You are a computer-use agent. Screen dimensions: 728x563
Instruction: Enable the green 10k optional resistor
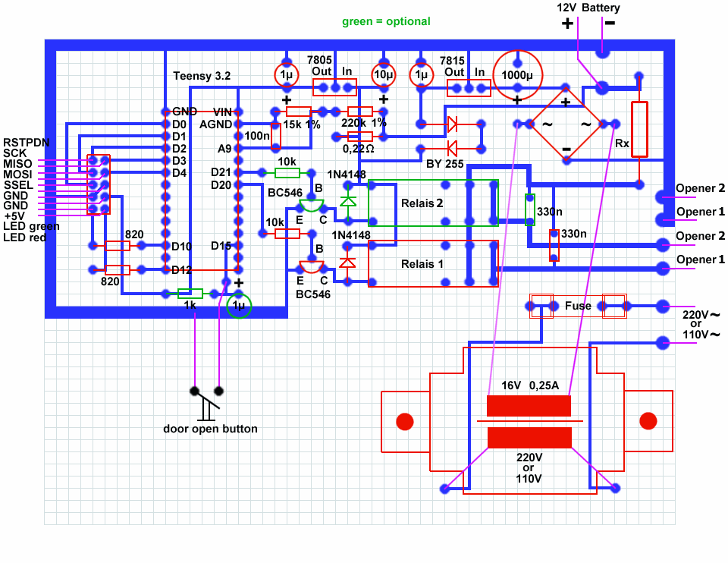[287, 173]
